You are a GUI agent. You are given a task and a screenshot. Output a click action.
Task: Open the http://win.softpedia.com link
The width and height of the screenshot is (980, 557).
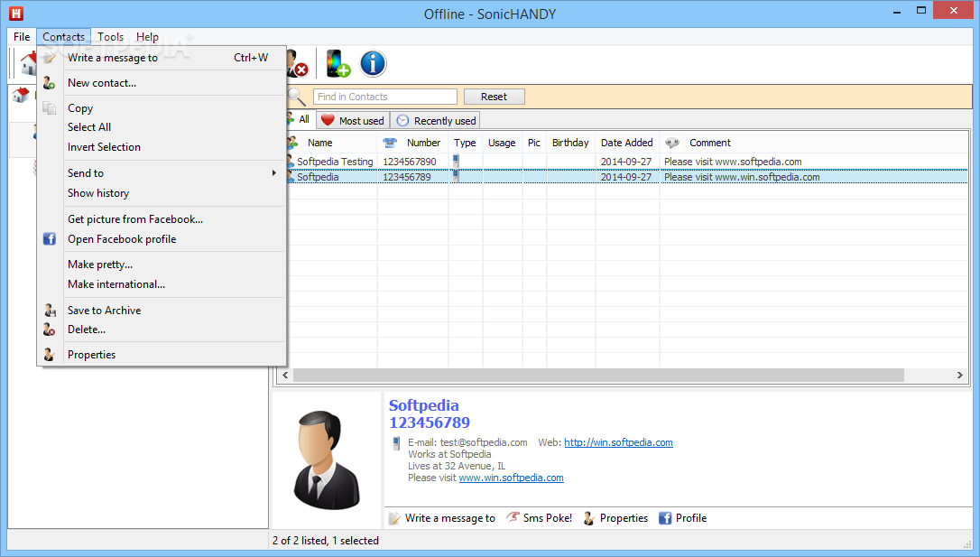[x=618, y=442]
